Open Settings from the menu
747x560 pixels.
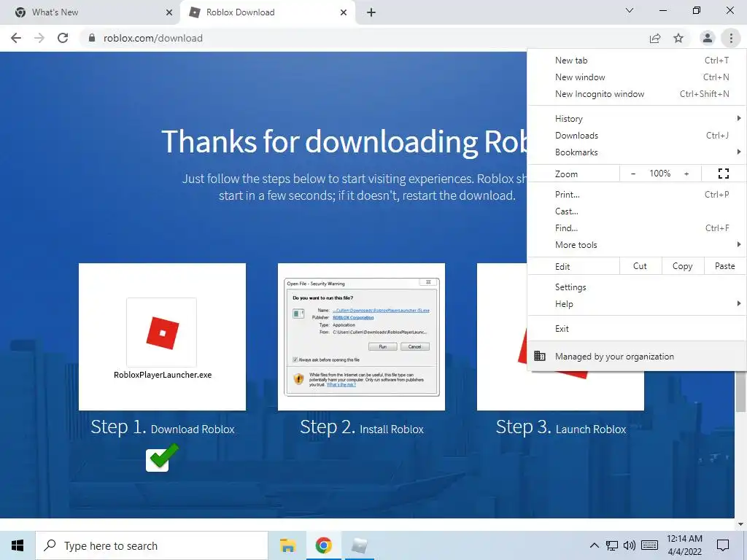637,287
